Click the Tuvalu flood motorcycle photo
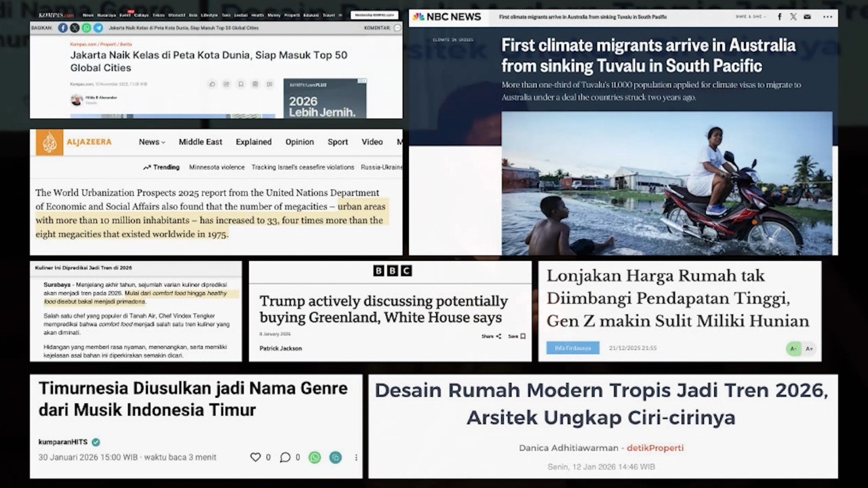This screenshot has height=488, width=868. tap(667, 183)
